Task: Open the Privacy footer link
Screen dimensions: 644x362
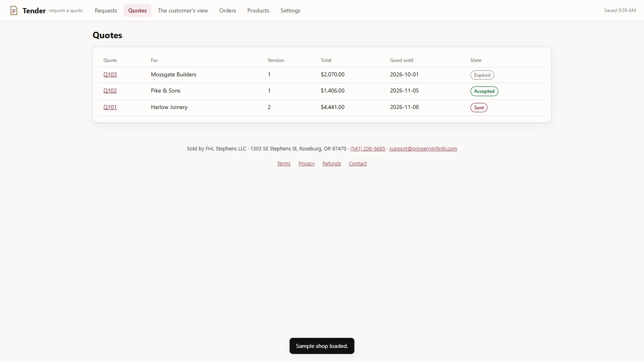Action: [306, 163]
